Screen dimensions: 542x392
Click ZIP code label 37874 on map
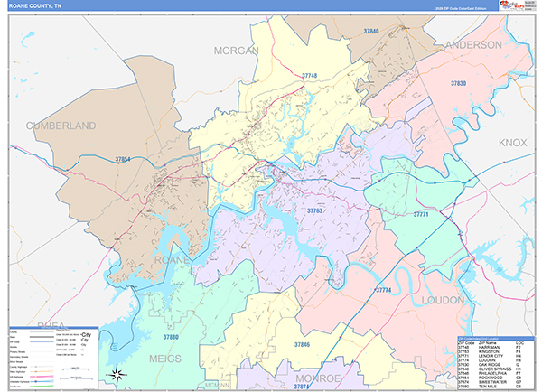click(x=302, y=387)
